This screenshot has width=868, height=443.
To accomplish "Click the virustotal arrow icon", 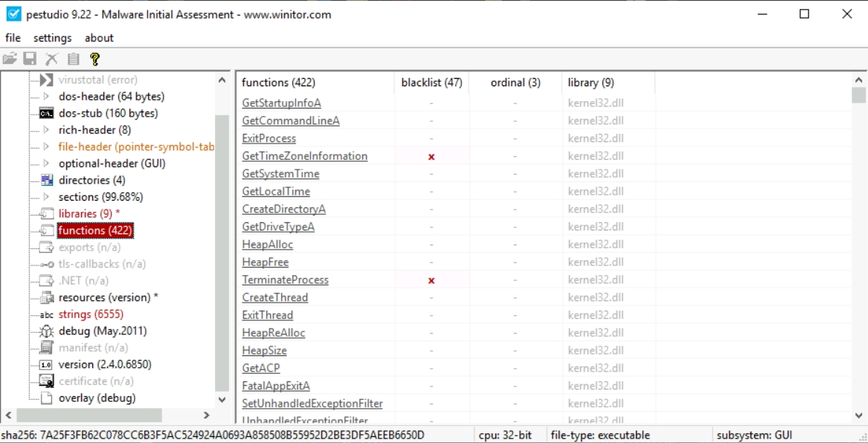I will [46, 80].
